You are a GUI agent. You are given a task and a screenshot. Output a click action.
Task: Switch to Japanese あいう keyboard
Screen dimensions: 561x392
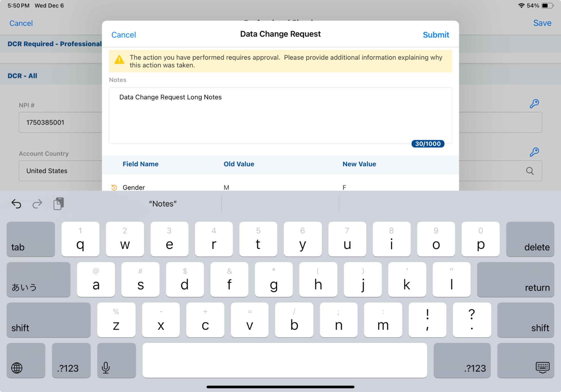point(38,280)
